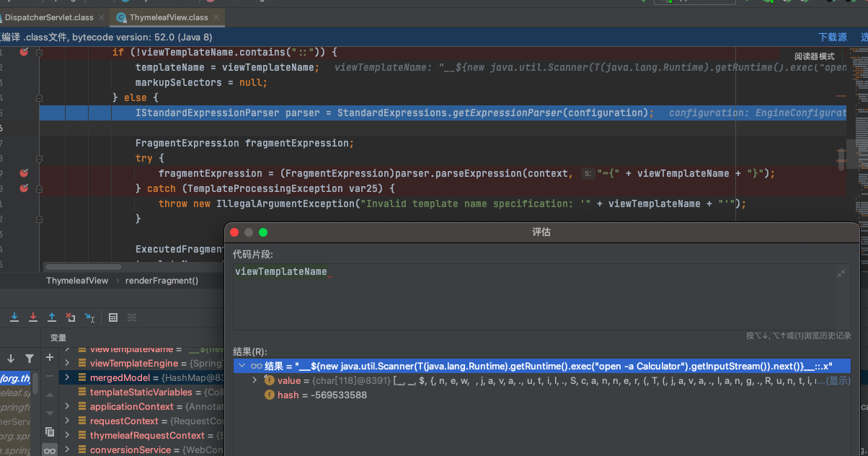Viewport: 868px width, 456px height.
Task: Select the highlighted org.th frame entry
Action: click(15, 378)
